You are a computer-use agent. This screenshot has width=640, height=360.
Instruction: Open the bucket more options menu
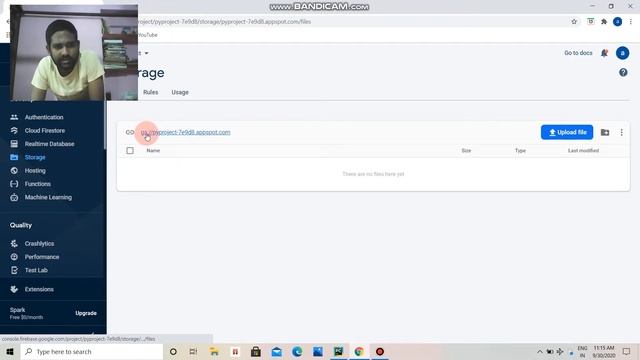[622, 132]
